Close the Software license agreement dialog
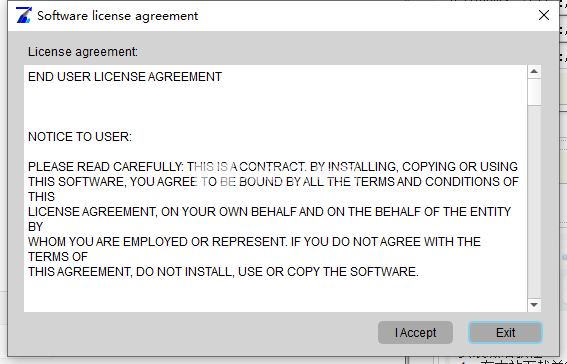Image resolution: width=567 pixels, height=364 pixels. pyautogui.click(x=544, y=15)
